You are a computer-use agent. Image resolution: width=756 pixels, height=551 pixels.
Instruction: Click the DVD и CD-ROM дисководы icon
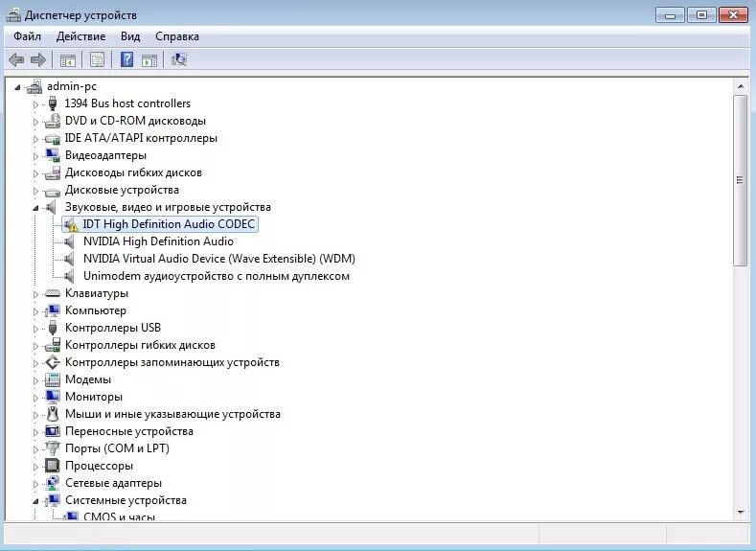pos(52,121)
